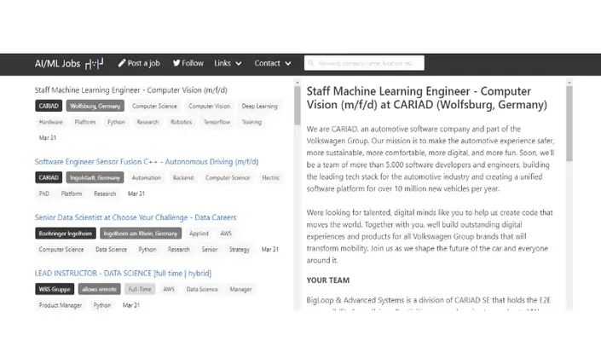601x364 pixels.
Task: Click the Post a job link
Action: [x=139, y=63]
